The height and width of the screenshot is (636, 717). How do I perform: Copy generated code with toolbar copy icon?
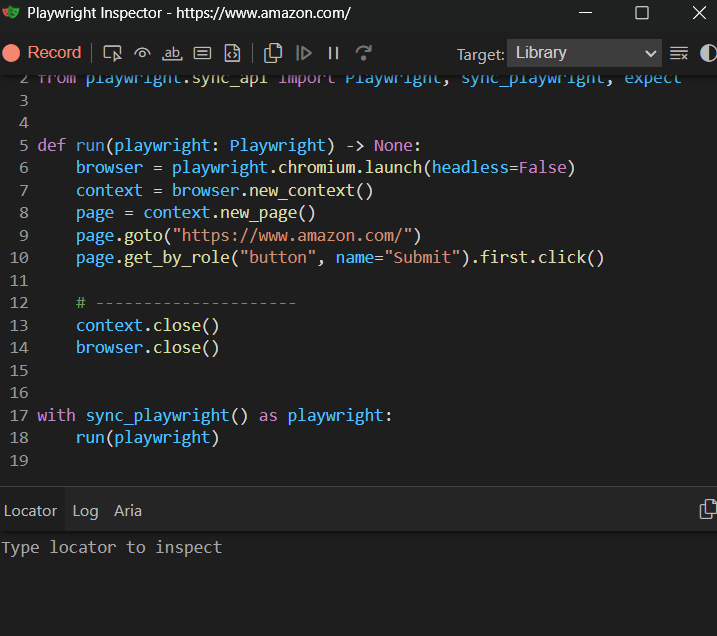pos(273,53)
